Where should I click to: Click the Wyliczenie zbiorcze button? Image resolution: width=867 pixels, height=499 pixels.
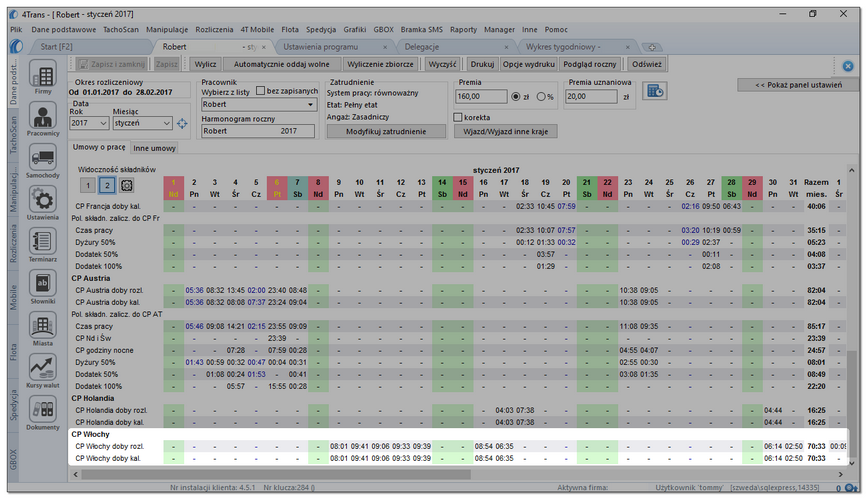click(x=380, y=64)
